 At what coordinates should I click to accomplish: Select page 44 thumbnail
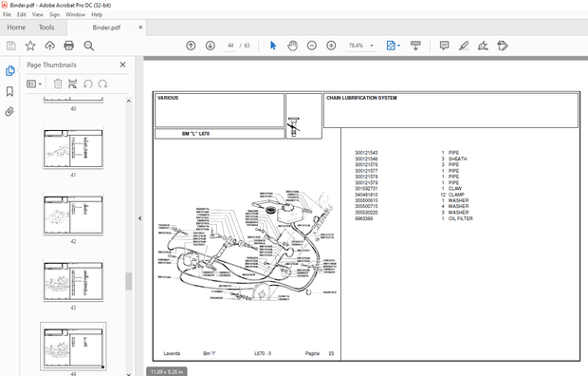pos(73,347)
